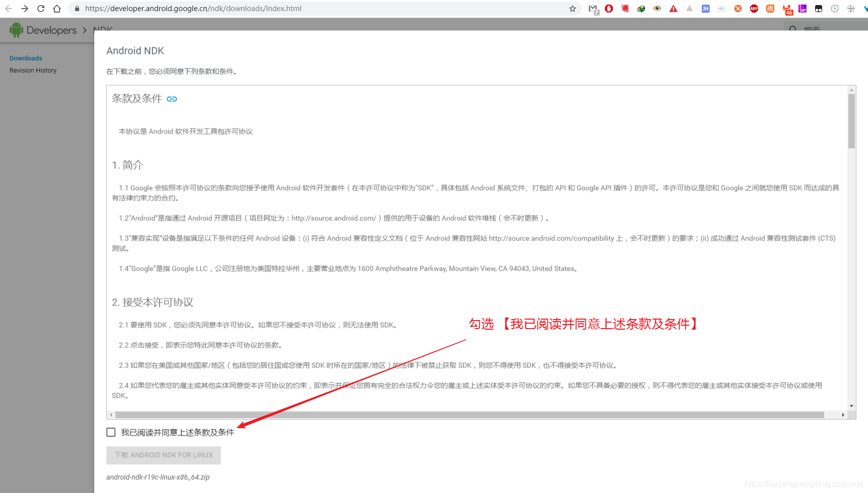Click the Android NDK dialog title
Image resolution: width=868 pixels, height=493 pixels.
(135, 51)
